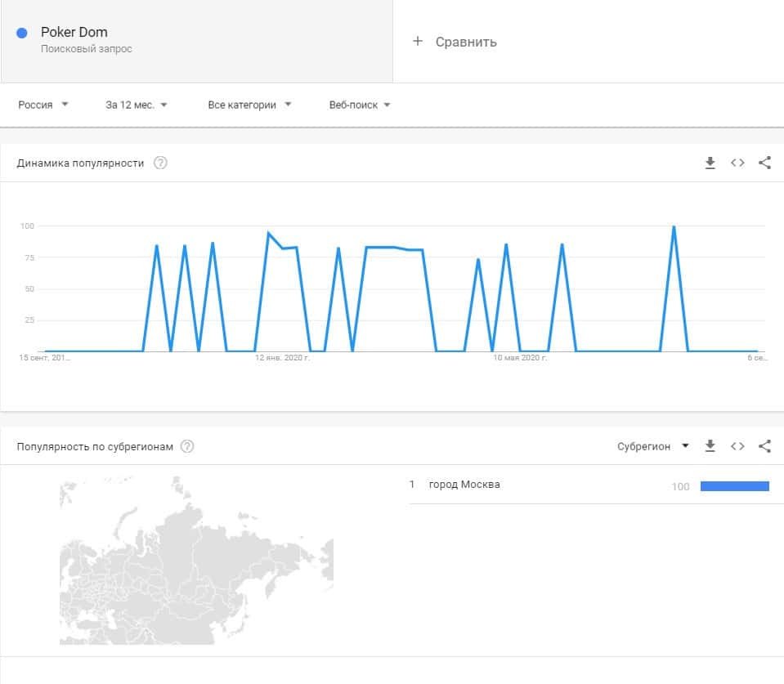This screenshot has height=684, width=784.
Task: Click the Поисковый запрос subtitle
Action: (x=87, y=49)
